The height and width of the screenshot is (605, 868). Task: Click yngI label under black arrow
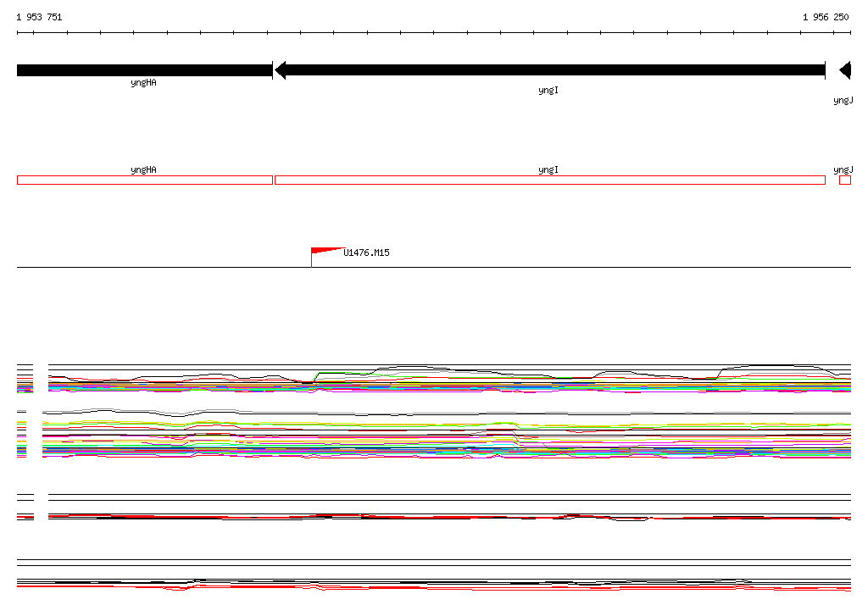548,90
